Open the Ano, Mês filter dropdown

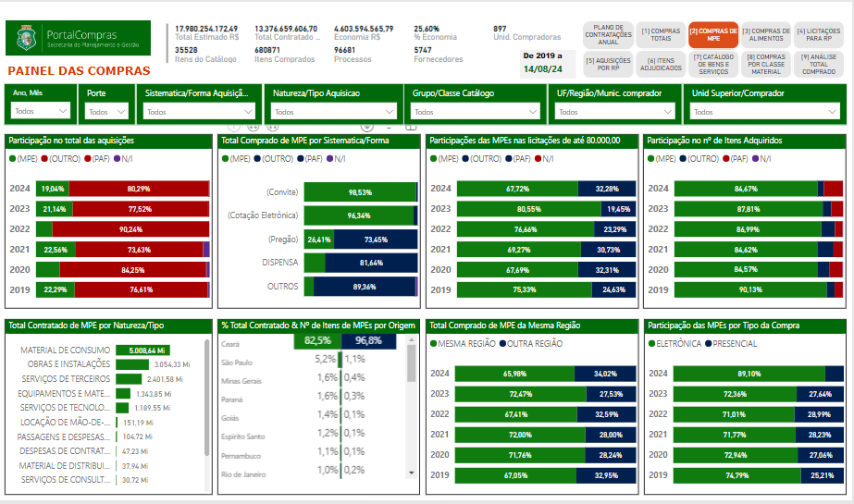pos(41,111)
